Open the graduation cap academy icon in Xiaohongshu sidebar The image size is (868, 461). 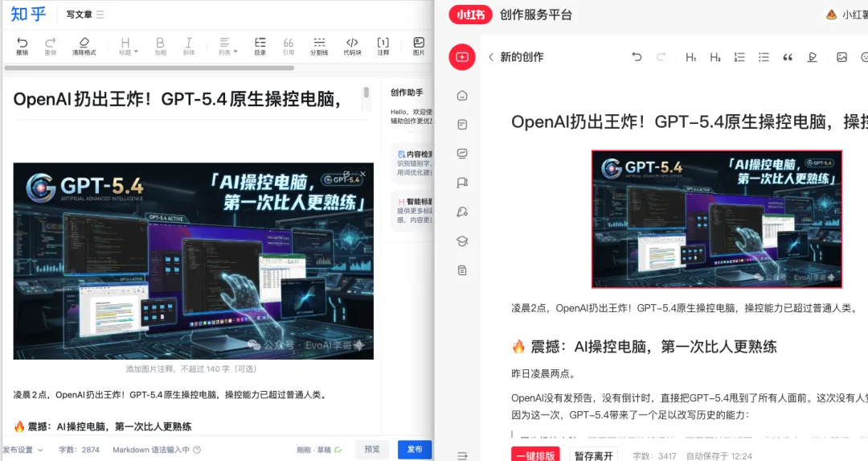point(462,241)
